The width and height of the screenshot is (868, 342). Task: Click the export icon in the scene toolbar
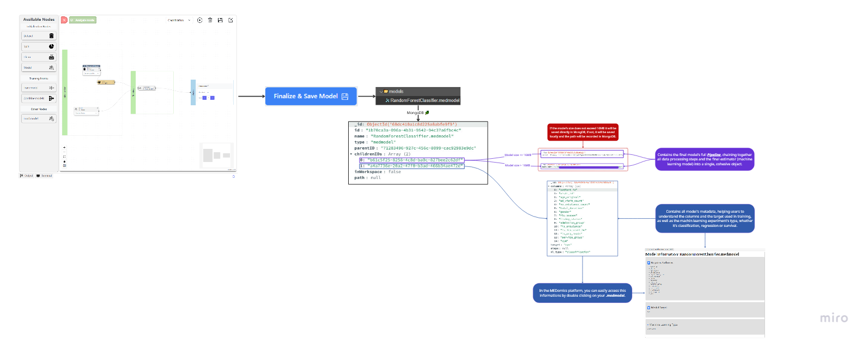(230, 20)
